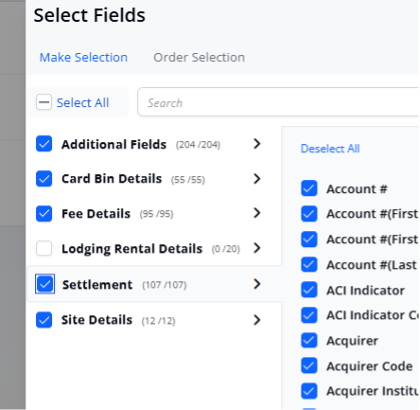Uncheck the Acquirer field checkbox

point(309,340)
